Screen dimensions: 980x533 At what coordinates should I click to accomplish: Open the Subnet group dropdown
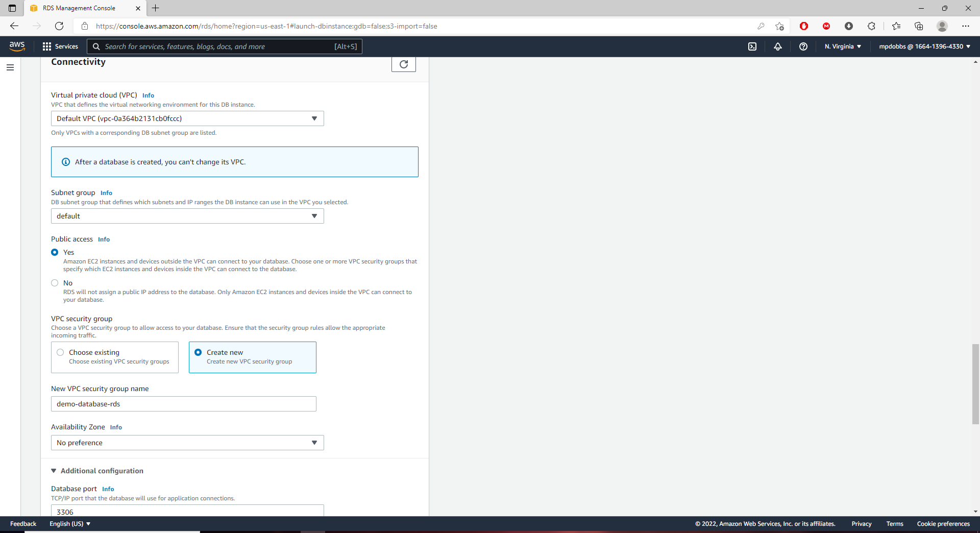point(187,216)
